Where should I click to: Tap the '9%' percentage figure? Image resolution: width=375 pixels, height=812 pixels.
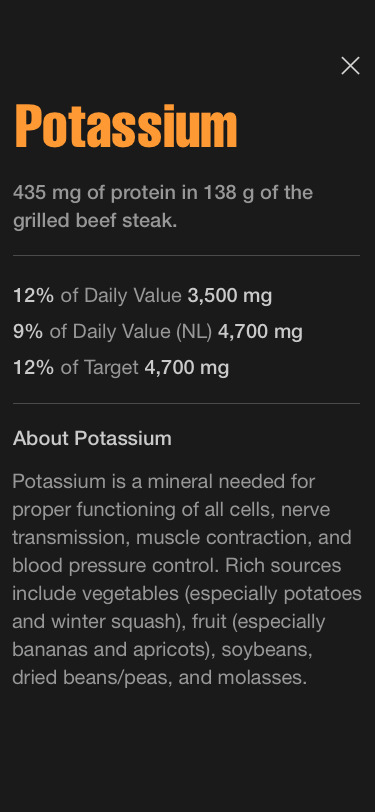point(27,331)
